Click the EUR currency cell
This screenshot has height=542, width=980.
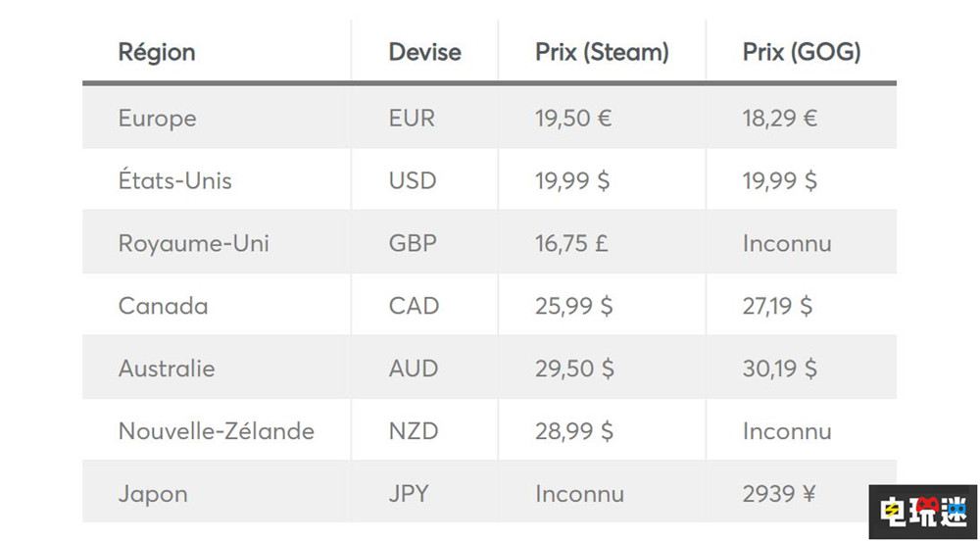[412, 119]
